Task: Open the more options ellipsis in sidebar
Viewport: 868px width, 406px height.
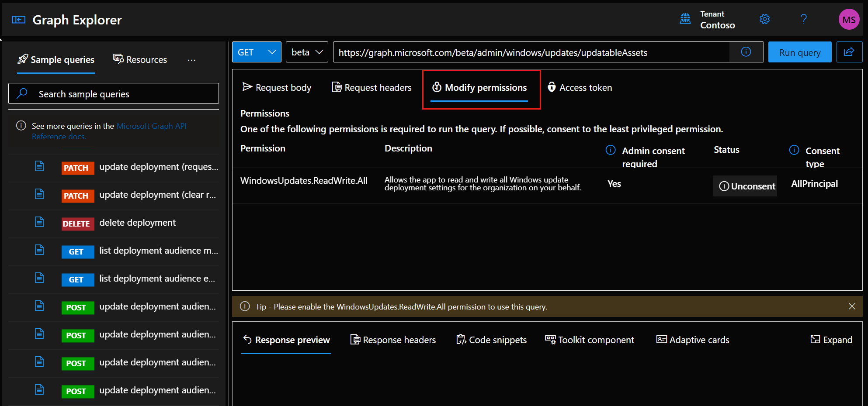Action: [x=191, y=60]
